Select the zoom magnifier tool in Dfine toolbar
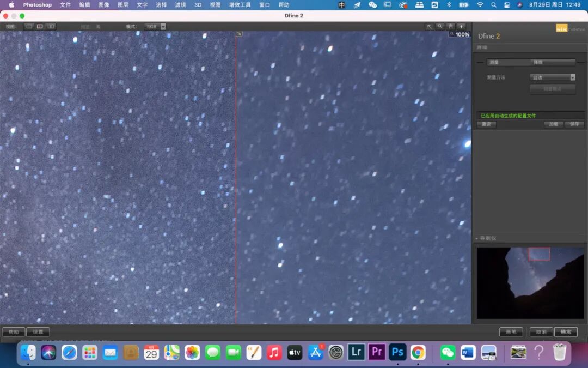This screenshot has width=588, height=368. [x=440, y=26]
